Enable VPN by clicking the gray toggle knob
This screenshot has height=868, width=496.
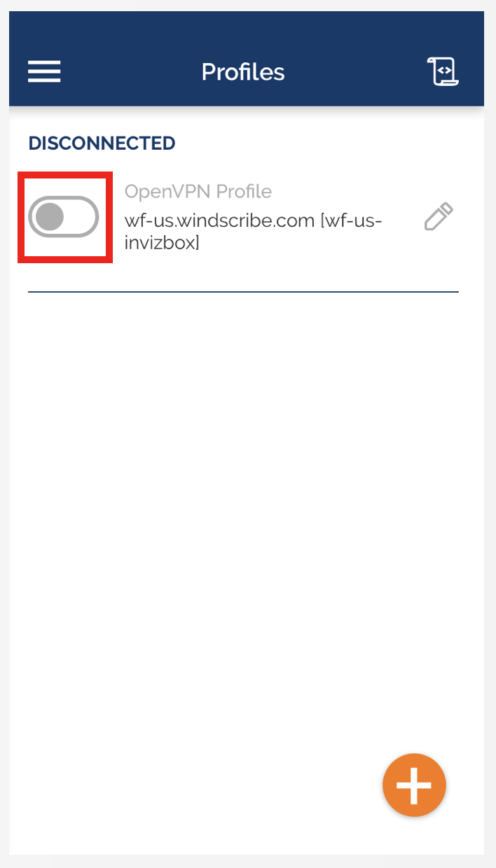tap(50, 218)
